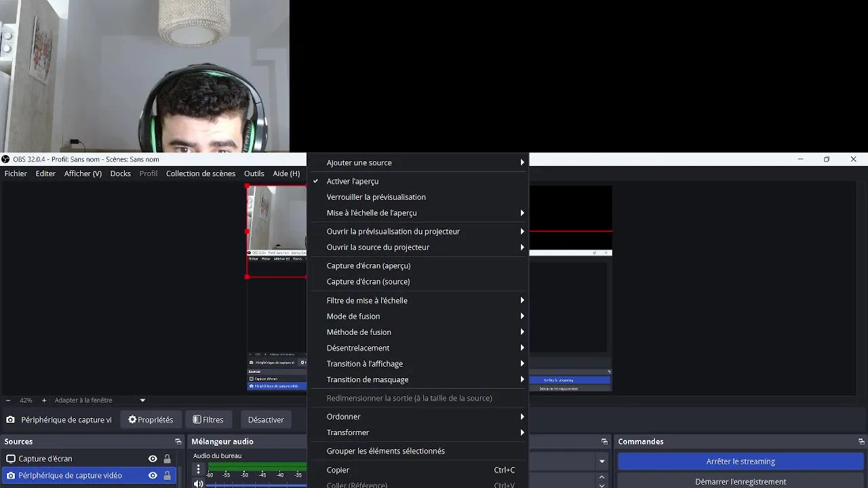Click the OBS logo in title bar
Image resolution: width=868 pixels, height=488 pixels.
[5, 159]
